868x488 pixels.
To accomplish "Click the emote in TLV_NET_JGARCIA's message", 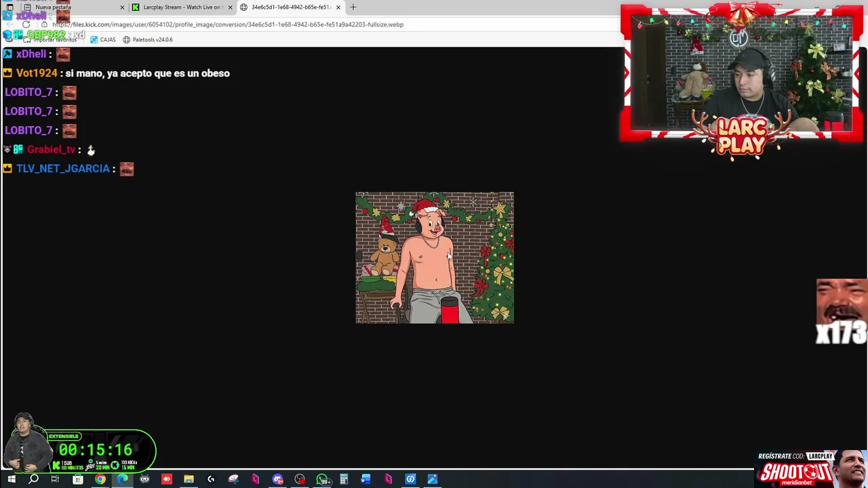I will point(127,168).
